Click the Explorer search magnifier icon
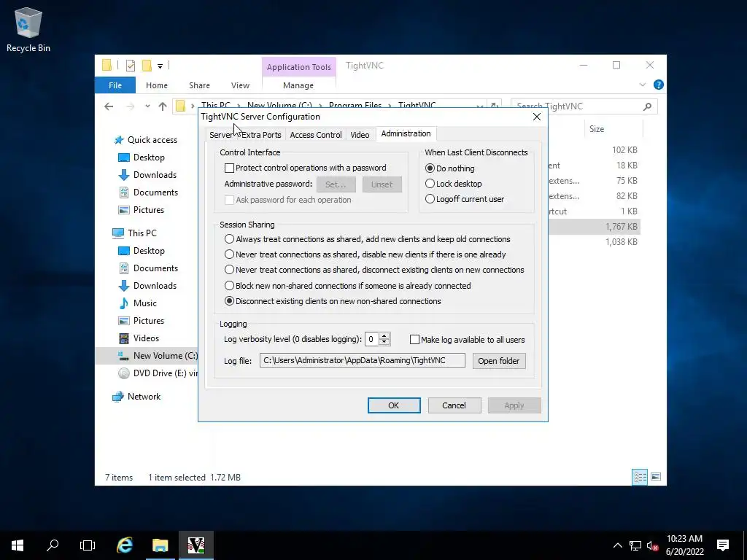 tap(647, 106)
